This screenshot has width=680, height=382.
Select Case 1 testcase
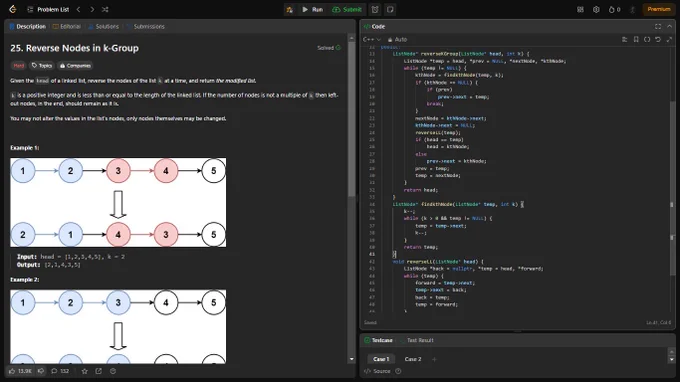(381, 359)
